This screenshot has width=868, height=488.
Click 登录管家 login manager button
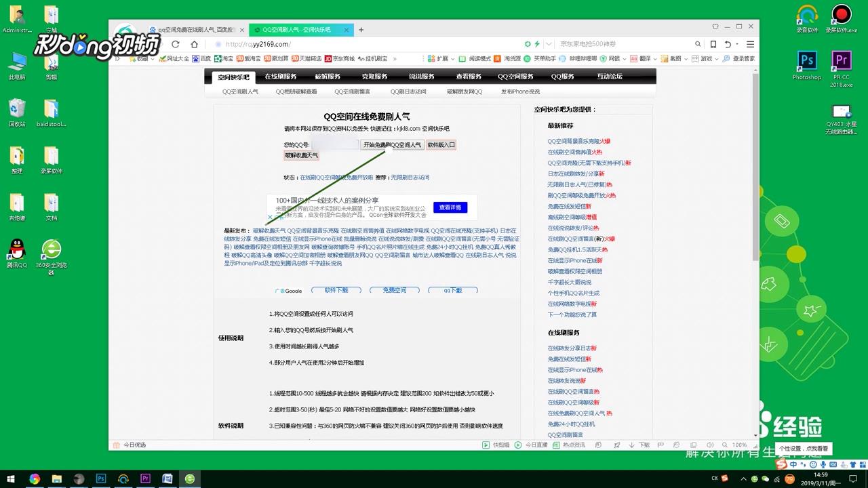tap(738, 59)
